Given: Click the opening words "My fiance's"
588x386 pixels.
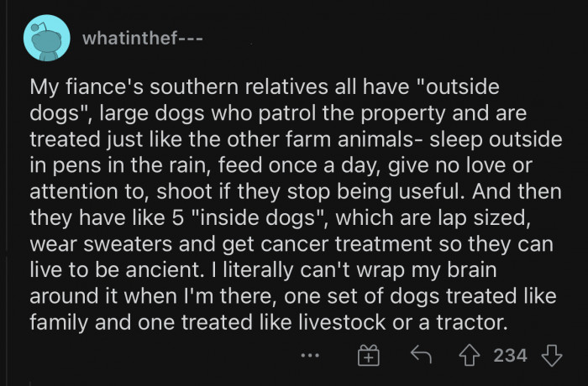Looking at the screenshot, I should point(77,86).
